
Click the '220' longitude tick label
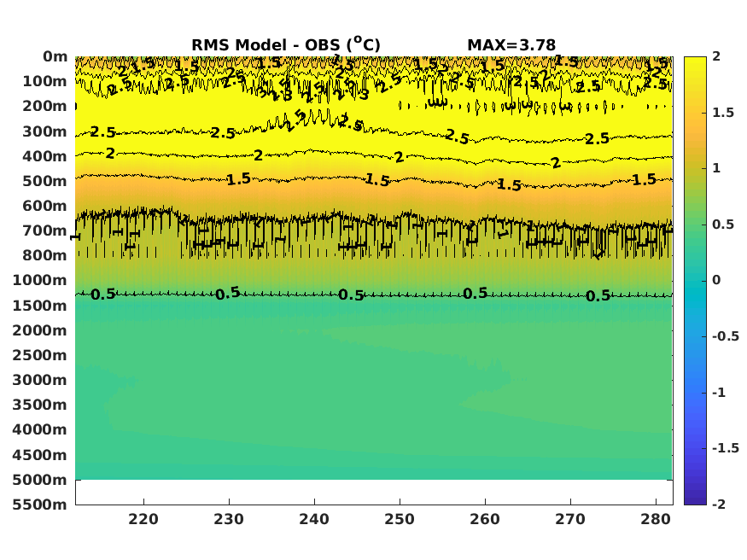tap(143, 519)
